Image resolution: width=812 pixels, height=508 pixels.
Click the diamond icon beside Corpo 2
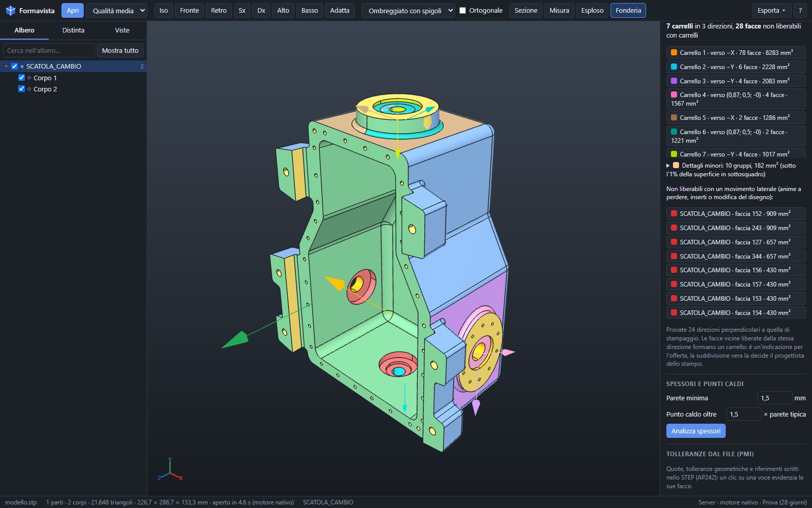[29, 89]
